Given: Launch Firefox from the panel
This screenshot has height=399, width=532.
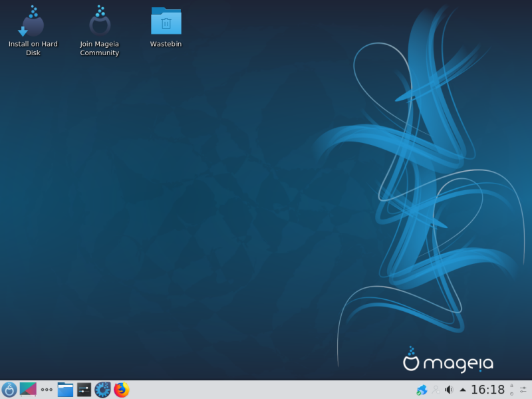Looking at the screenshot, I should pyautogui.click(x=122, y=390).
